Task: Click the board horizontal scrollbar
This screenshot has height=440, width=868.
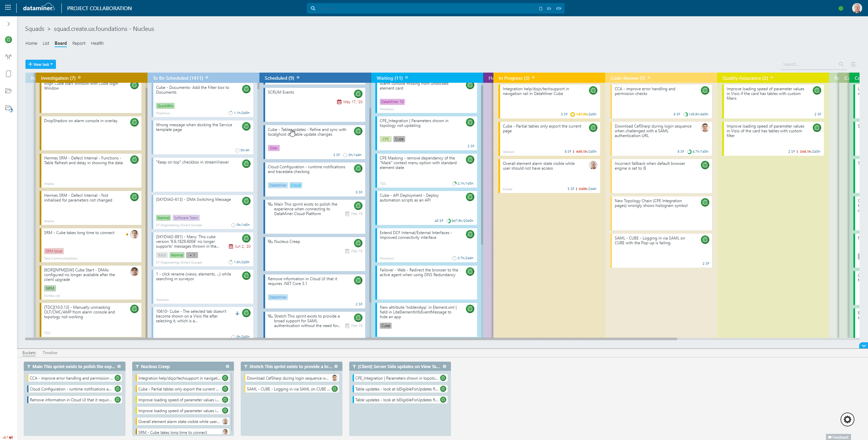Action: (x=351, y=339)
